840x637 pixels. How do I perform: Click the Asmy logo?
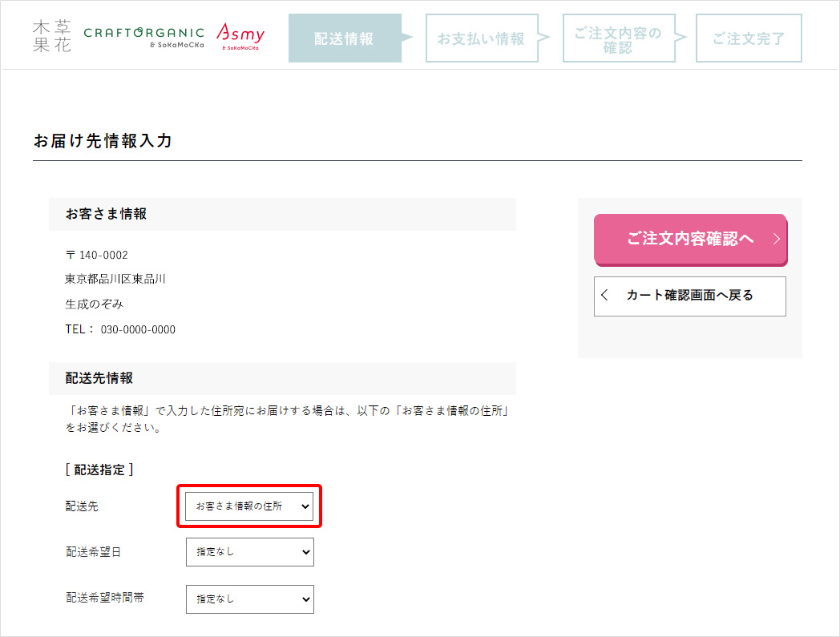[x=240, y=36]
